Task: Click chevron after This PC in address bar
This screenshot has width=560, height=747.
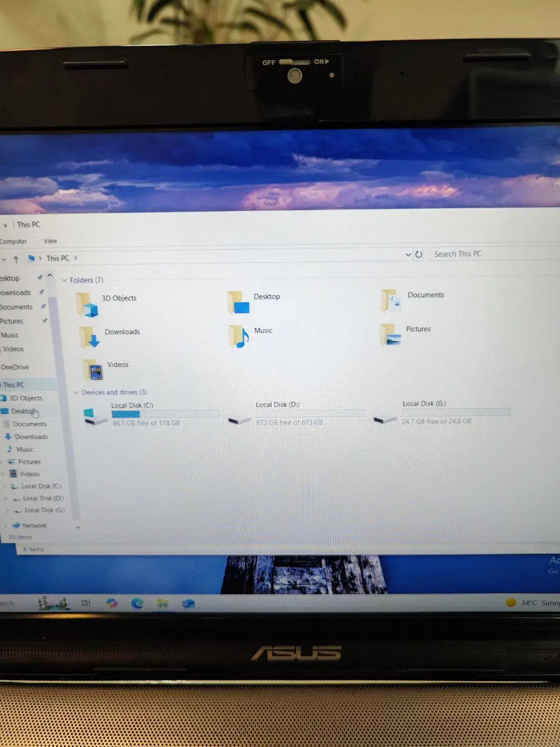Action: pyautogui.click(x=76, y=258)
